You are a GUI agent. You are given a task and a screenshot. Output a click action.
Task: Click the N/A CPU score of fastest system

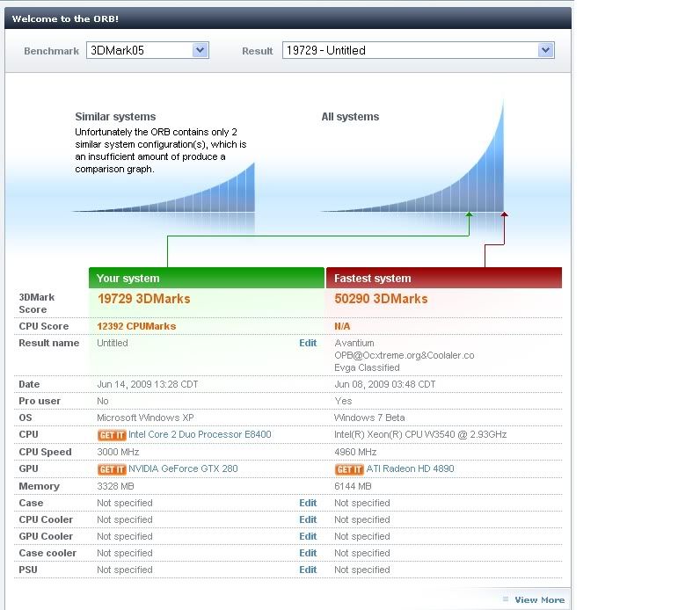coord(342,326)
